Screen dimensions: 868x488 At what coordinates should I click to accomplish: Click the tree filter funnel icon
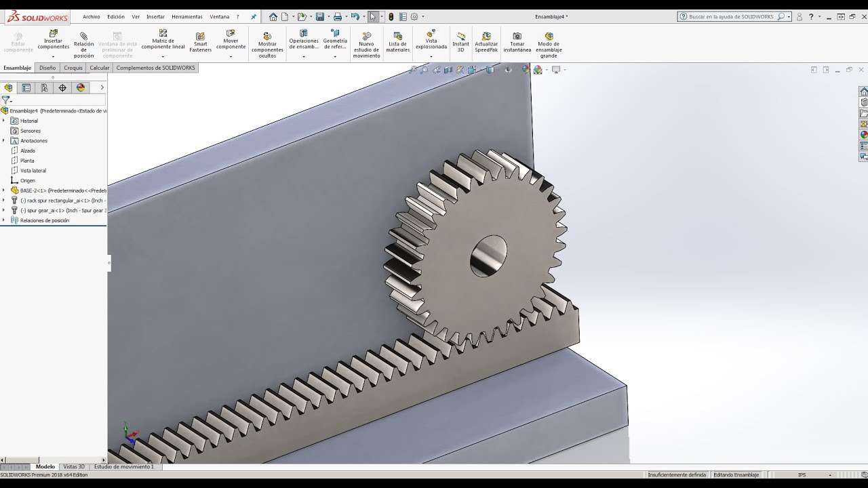(x=5, y=100)
